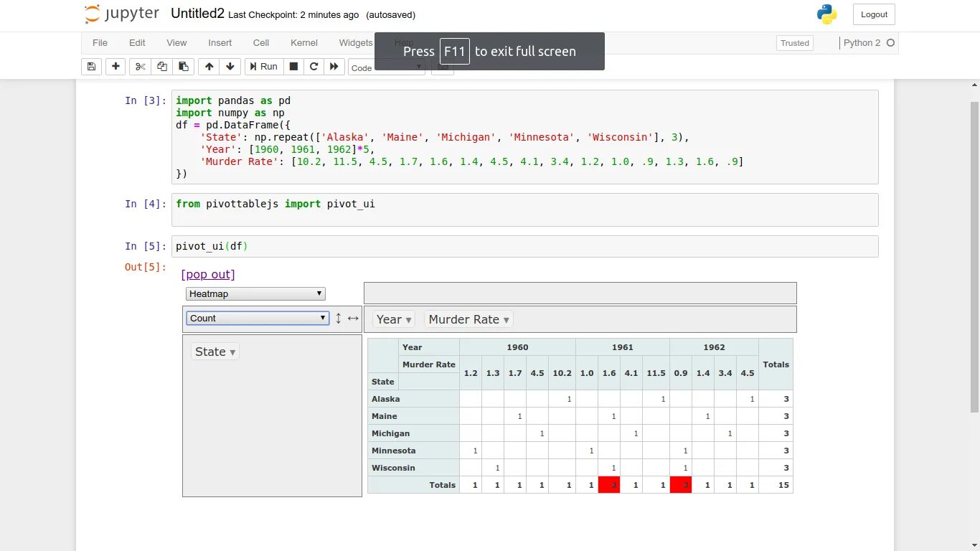
Task: Interrupt the kernel with the stop icon
Action: (x=293, y=67)
